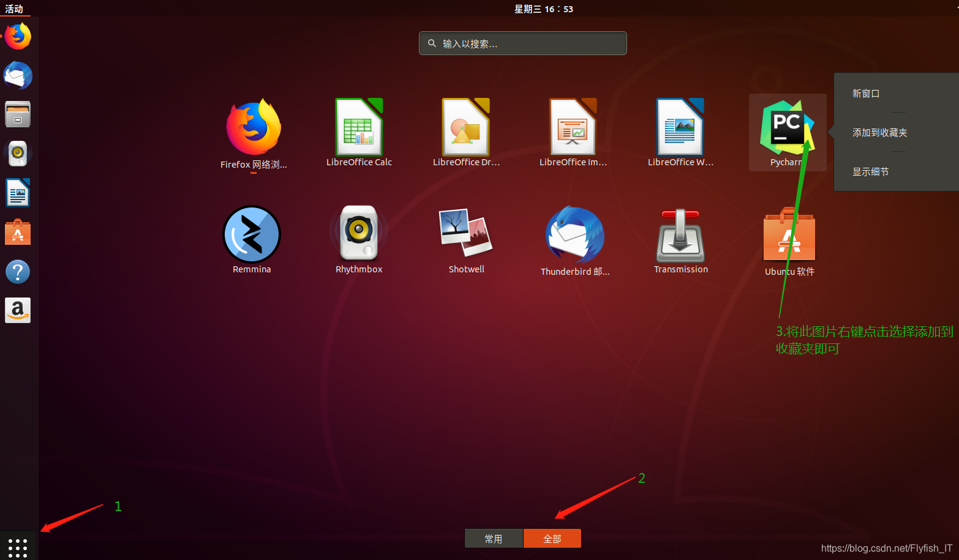Open the Files manager from the dock
959x560 pixels.
click(18, 114)
